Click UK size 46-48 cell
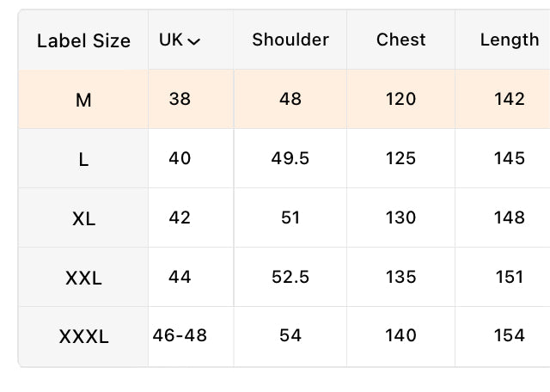The image size is (550, 392). 180,335
